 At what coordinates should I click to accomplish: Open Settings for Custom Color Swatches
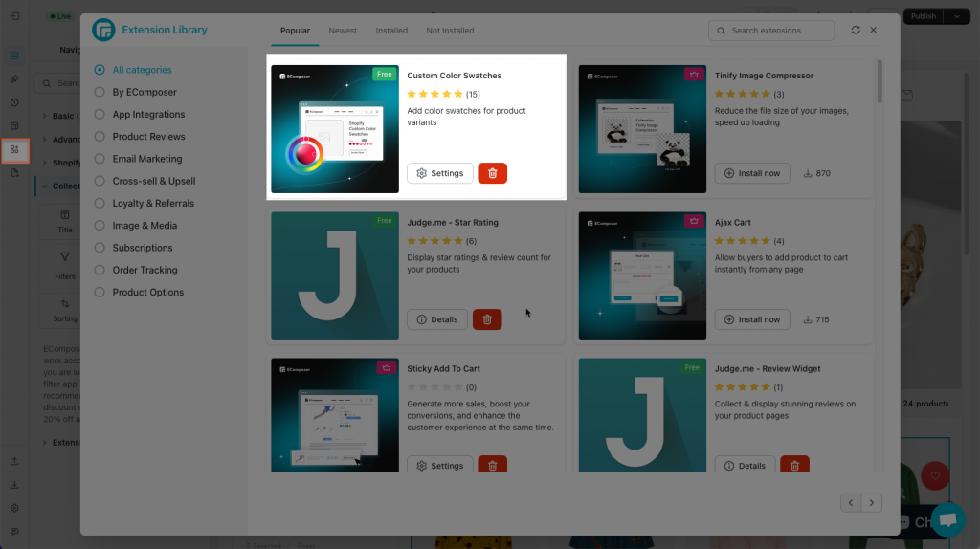tap(440, 173)
